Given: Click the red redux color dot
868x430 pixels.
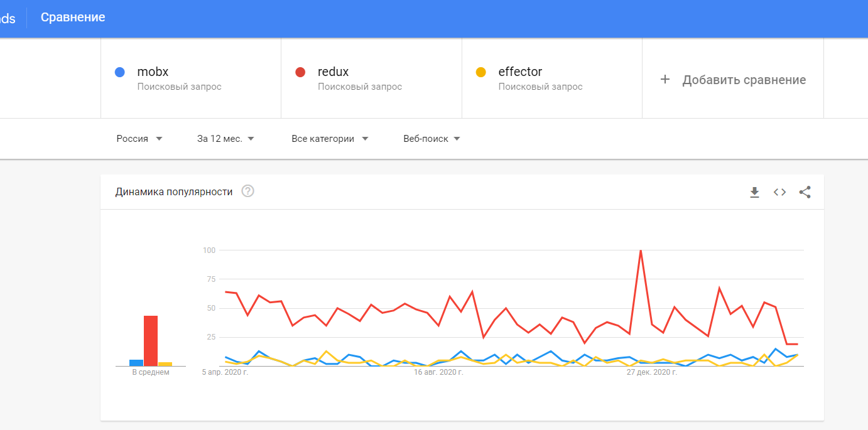Looking at the screenshot, I should tap(300, 72).
